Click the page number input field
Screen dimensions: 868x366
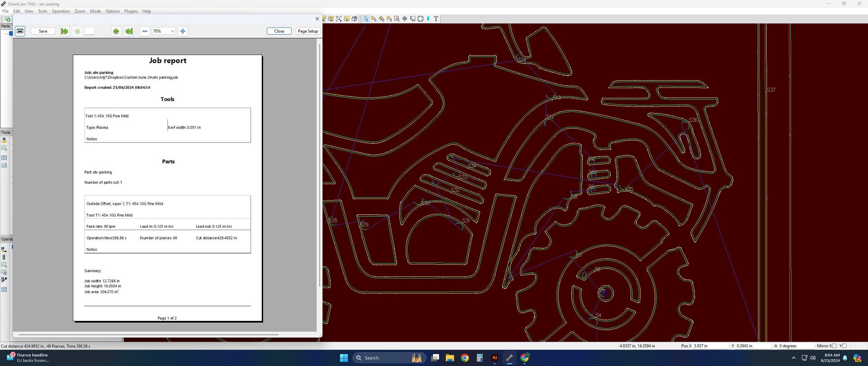click(89, 31)
